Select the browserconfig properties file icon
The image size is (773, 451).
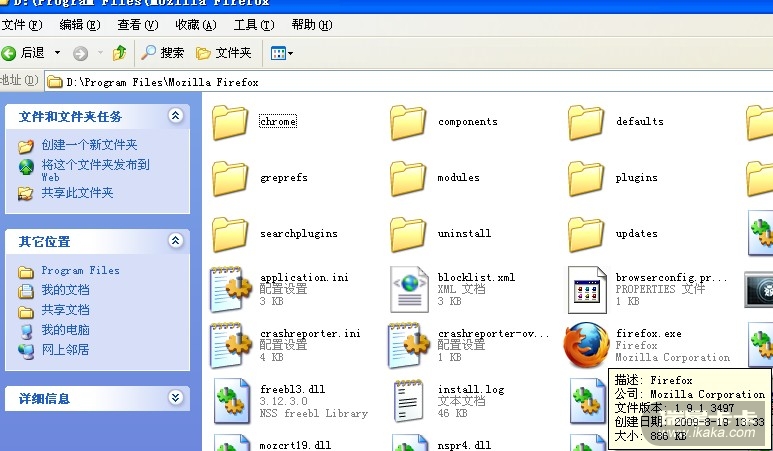point(587,289)
